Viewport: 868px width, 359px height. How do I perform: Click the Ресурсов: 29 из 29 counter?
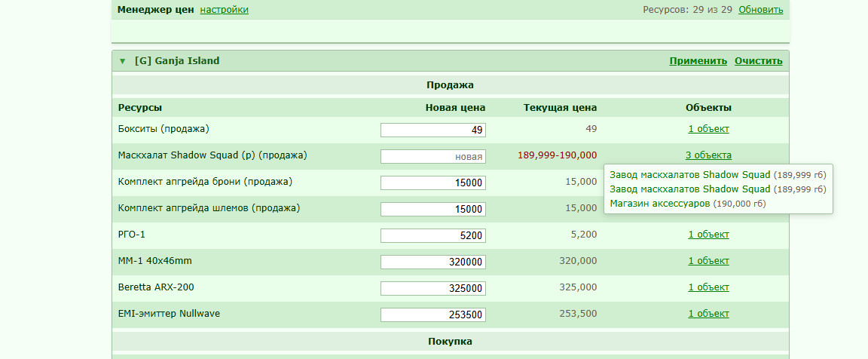(x=687, y=9)
